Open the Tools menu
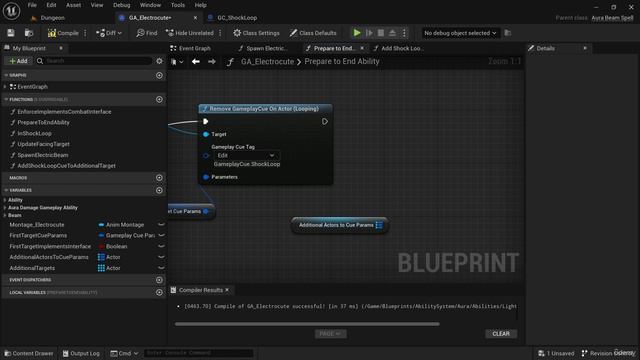This screenshot has width=640, height=360. click(178, 5)
